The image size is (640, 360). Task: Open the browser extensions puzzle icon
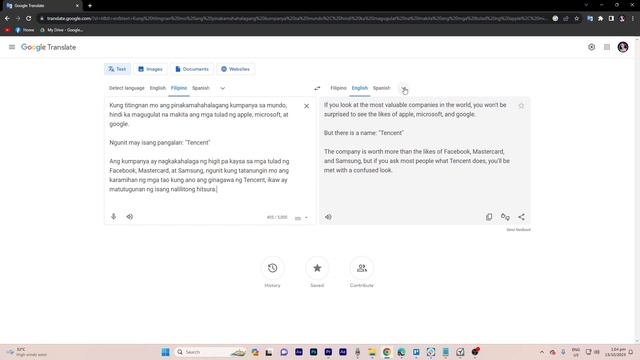pyautogui.click(x=600, y=18)
